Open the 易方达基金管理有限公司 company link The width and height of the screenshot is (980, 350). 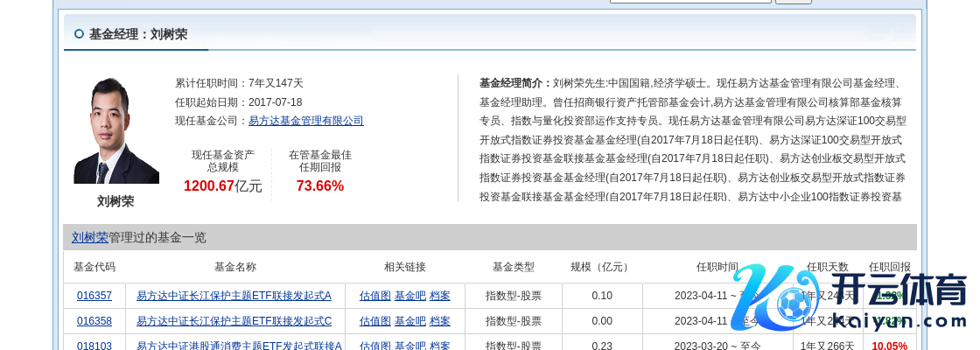(x=305, y=121)
